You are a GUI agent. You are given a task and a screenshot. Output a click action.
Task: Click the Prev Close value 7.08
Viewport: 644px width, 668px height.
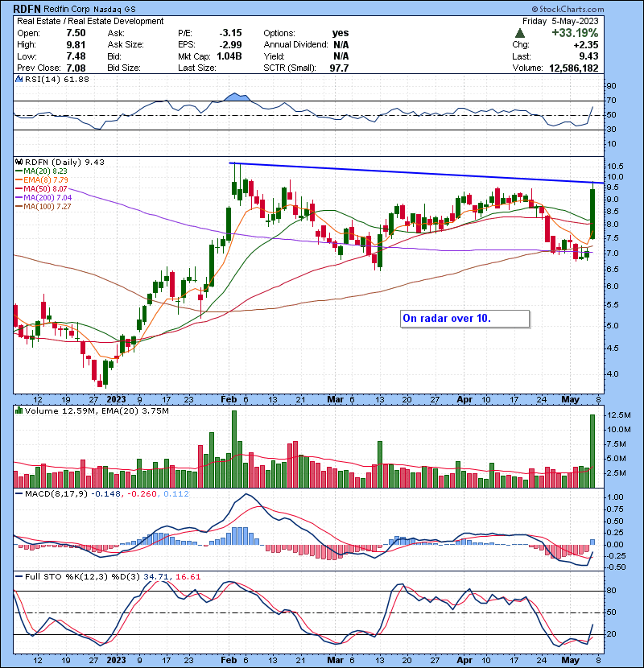(76, 68)
